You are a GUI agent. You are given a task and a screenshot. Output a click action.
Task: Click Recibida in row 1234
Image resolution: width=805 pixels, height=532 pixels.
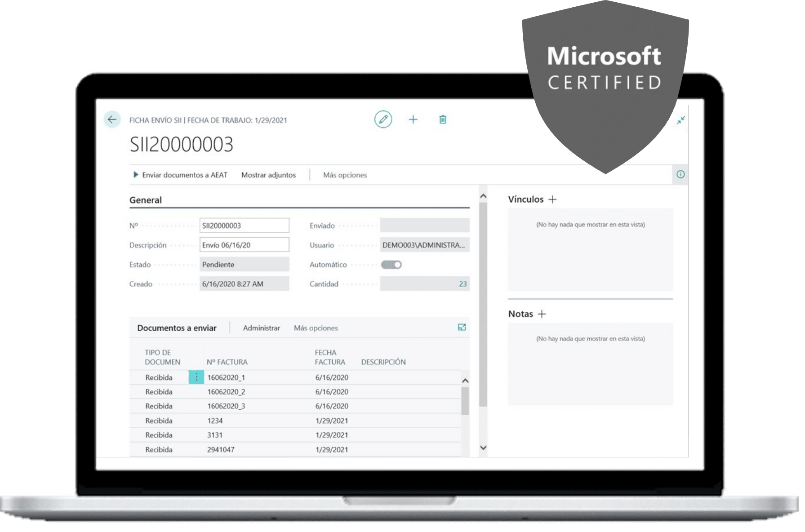[x=159, y=421]
